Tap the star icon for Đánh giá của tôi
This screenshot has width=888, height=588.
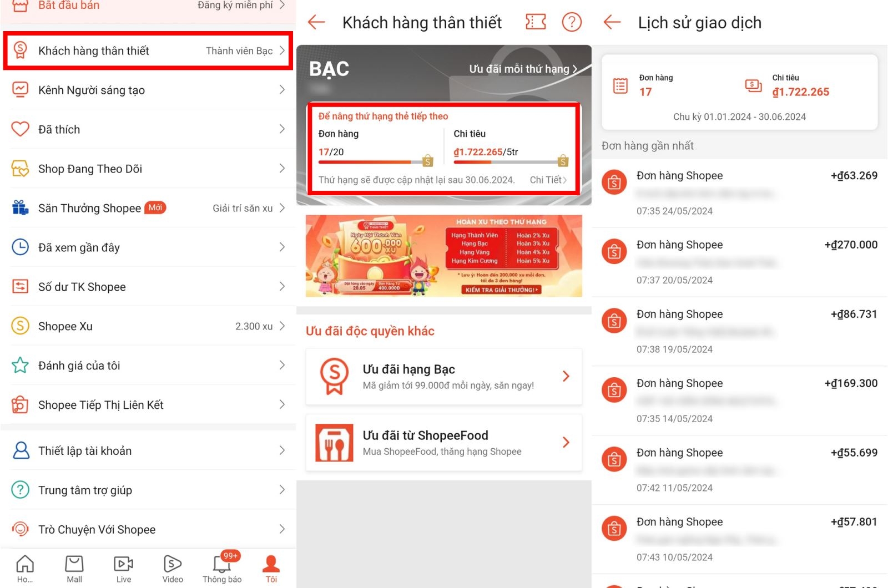click(21, 366)
